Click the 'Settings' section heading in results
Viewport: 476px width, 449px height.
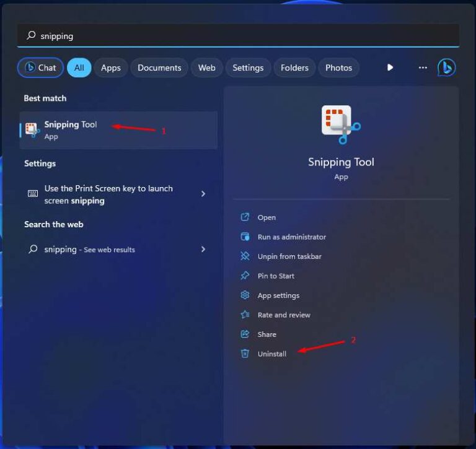click(40, 163)
